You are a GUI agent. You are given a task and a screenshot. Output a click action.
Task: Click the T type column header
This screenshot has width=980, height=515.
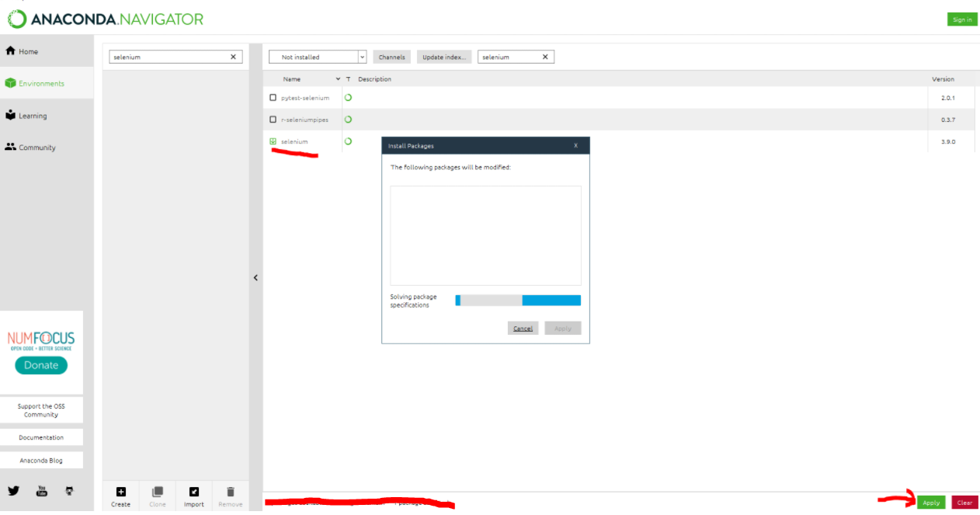[348, 79]
